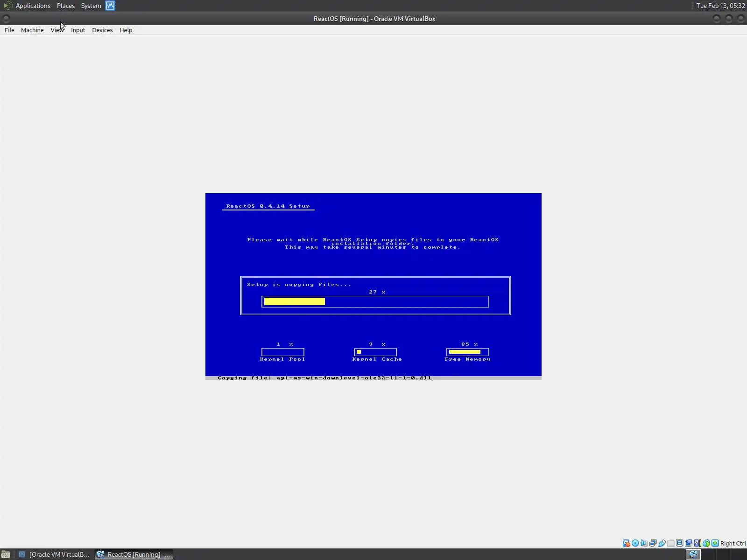Click the Free Memory label
Viewport: 747px width, 560px height.
467,359
